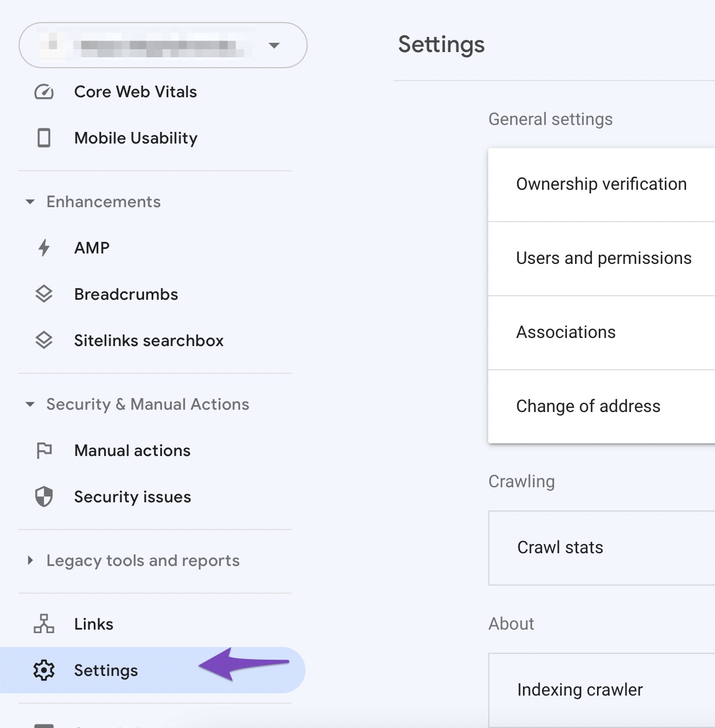
Task: Open the Indexing crawler section
Action: [579, 690]
